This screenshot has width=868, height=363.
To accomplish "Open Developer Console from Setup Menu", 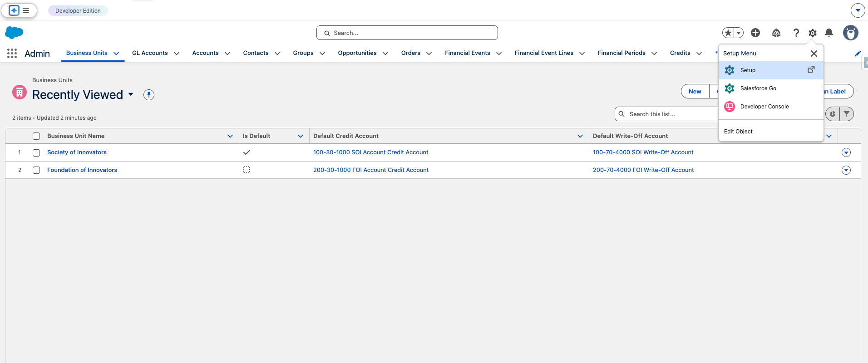I will tap(771, 107).
